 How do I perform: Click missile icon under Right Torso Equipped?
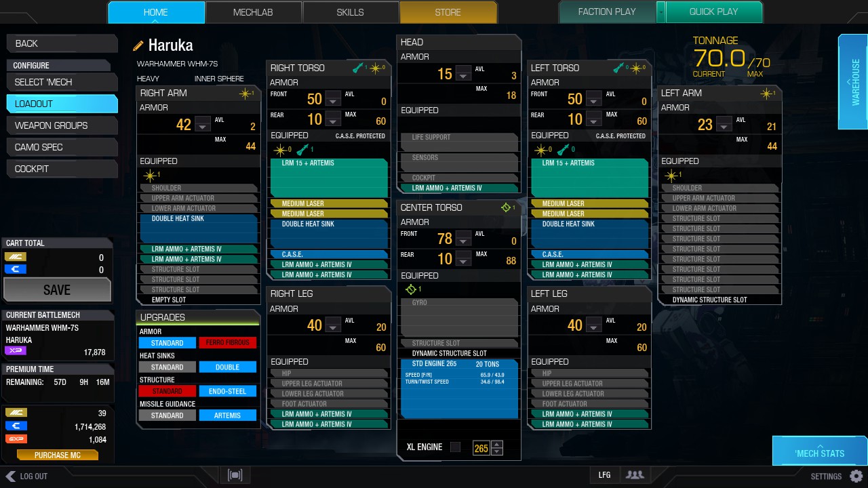pos(302,150)
